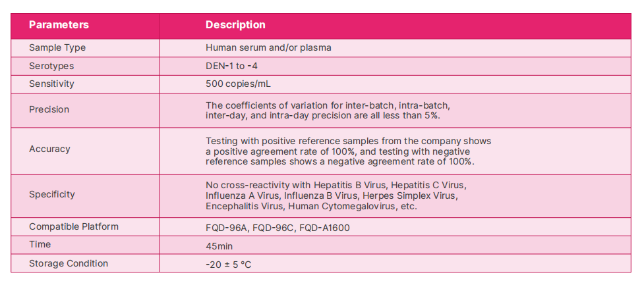Screen dimensions: 644x283
Task: Click the Parameters column header
Action: (59, 25)
